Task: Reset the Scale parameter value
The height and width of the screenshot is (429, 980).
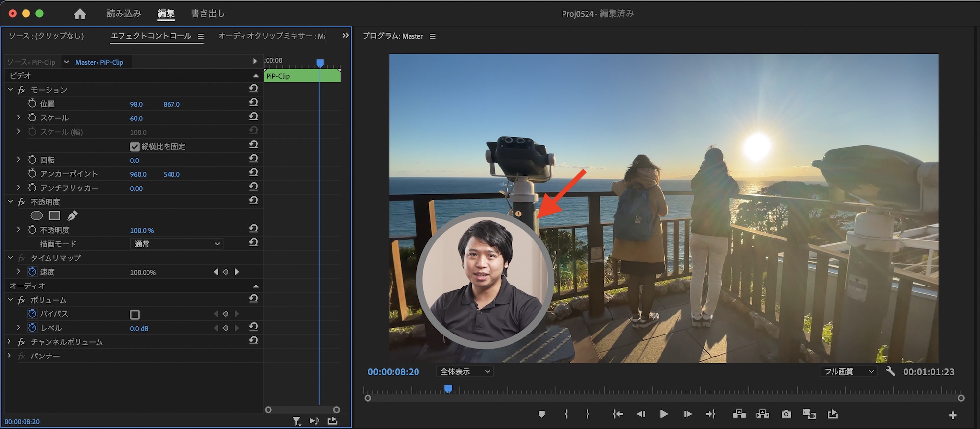Action: 253,117
